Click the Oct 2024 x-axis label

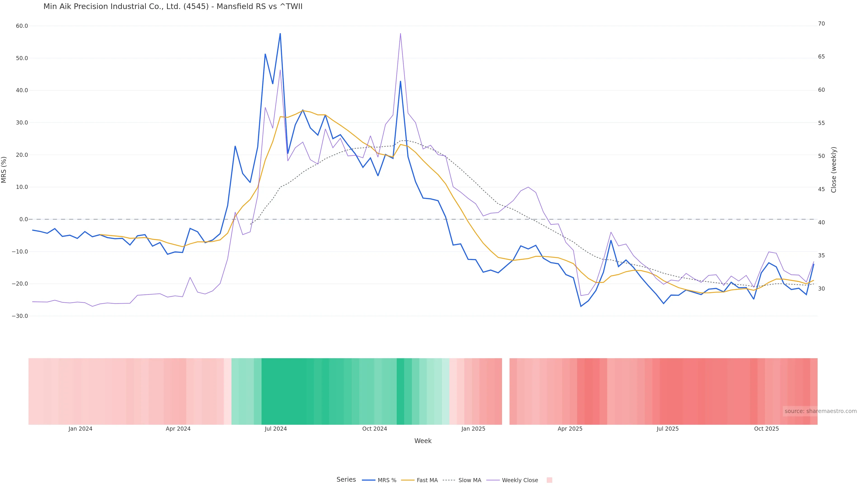(374, 429)
